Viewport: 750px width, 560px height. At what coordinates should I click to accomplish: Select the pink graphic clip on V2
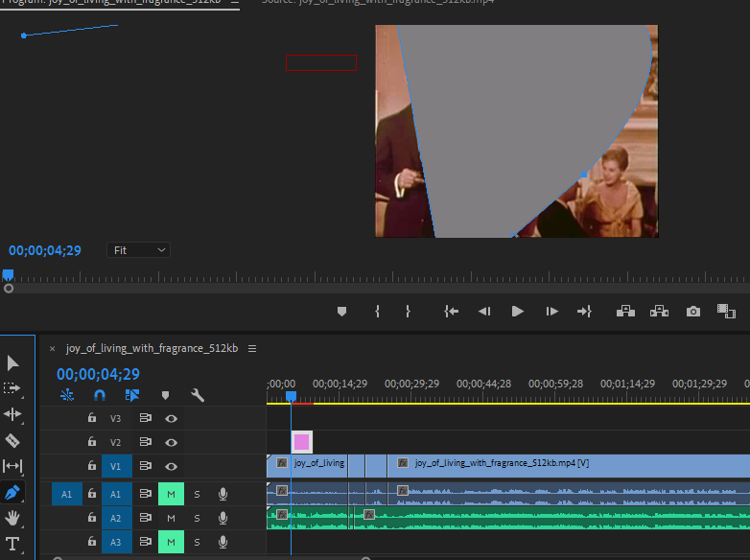tap(302, 442)
